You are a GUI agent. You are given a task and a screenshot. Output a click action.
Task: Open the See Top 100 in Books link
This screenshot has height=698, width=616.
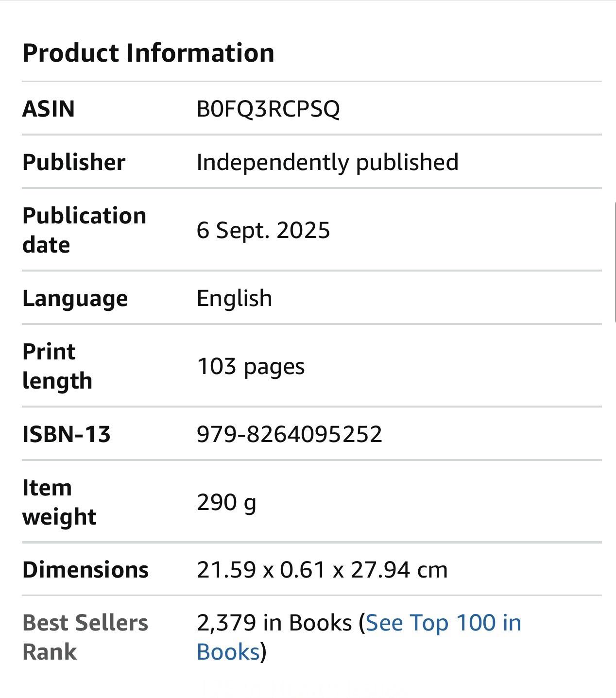coord(443,623)
